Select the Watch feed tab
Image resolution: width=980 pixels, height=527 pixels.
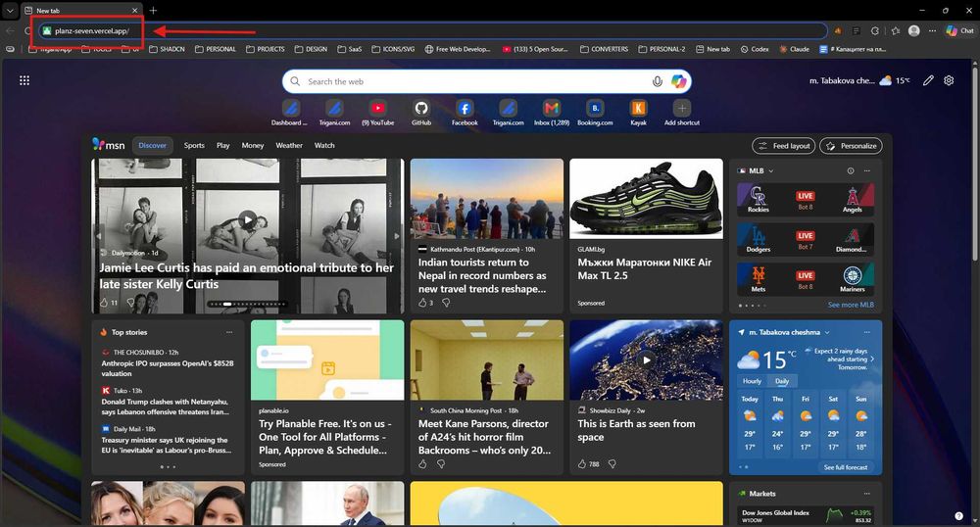click(x=324, y=145)
